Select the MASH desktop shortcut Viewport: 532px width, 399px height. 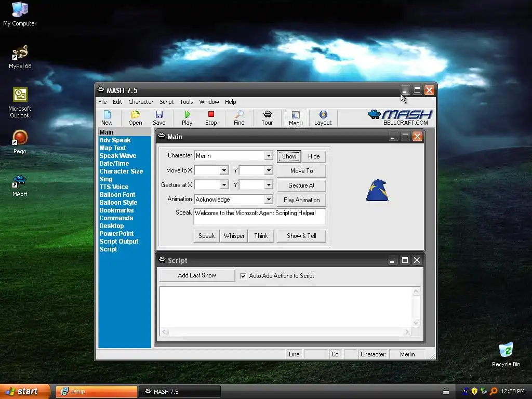20,185
